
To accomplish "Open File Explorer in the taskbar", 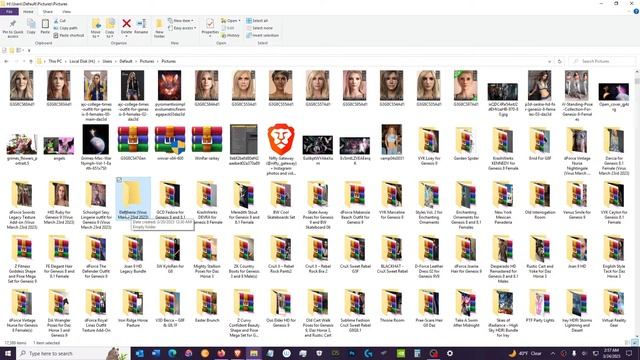I will point(254,353).
